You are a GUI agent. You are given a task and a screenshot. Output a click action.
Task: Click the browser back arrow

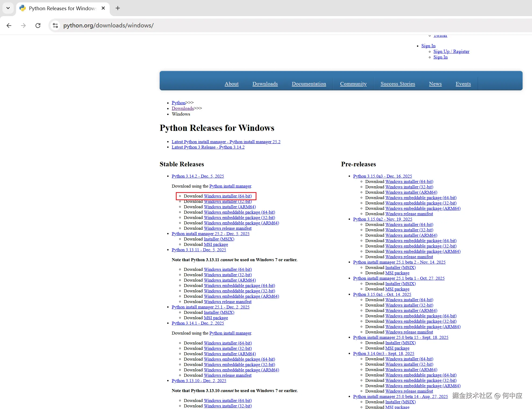[9, 25]
